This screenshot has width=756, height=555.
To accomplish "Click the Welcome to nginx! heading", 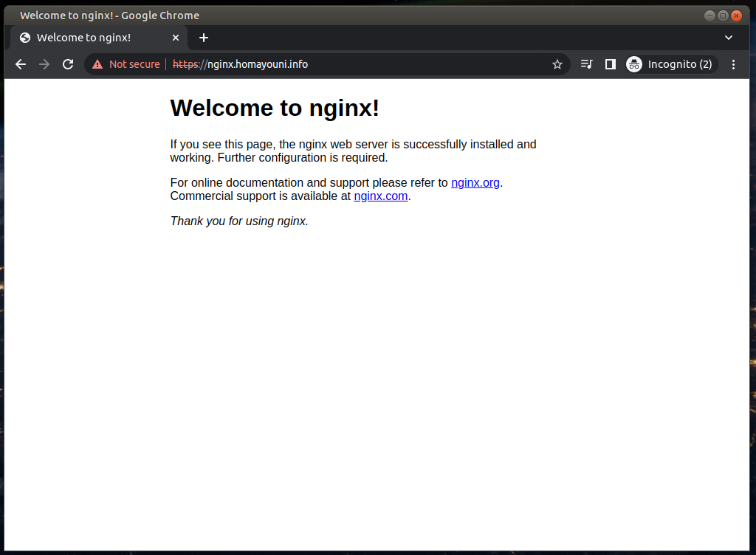I will point(275,108).
